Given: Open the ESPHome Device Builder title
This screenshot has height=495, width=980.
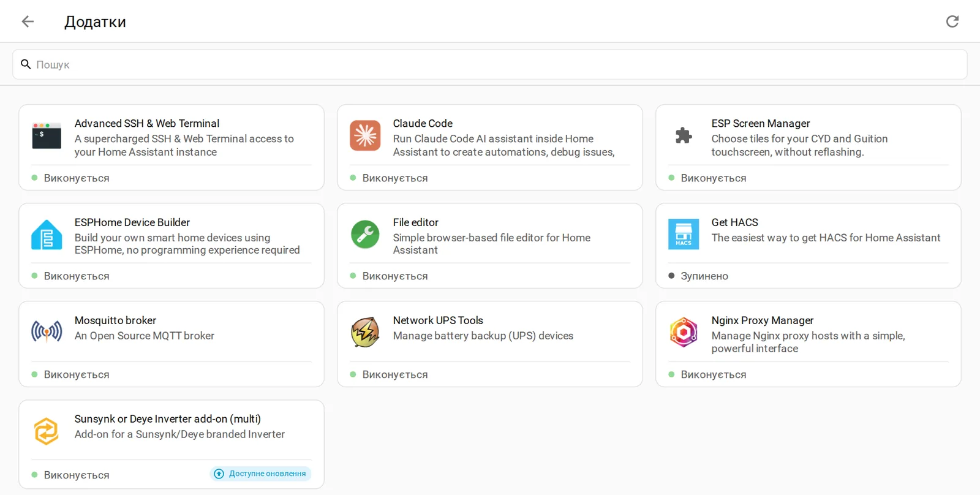Looking at the screenshot, I should tap(132, 222).
